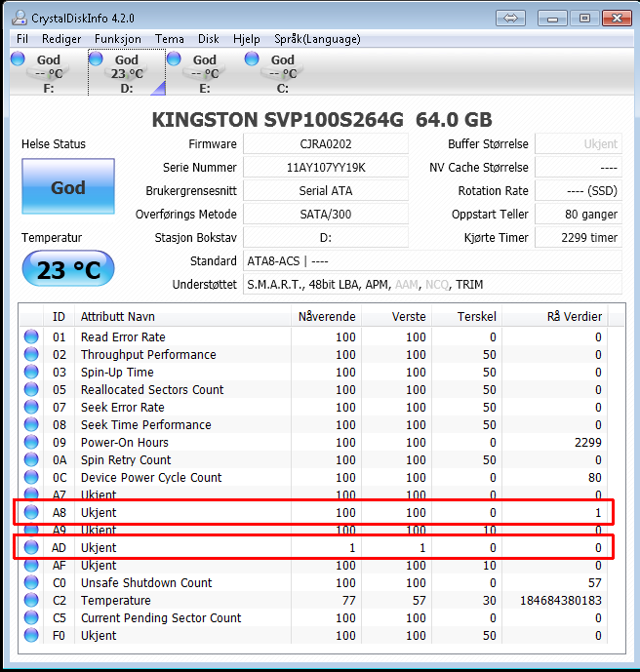Click the SATA/300 transfer mode field
Viewport: 640px width, 672px height.
pyautogui.click(x=326, y=214)
